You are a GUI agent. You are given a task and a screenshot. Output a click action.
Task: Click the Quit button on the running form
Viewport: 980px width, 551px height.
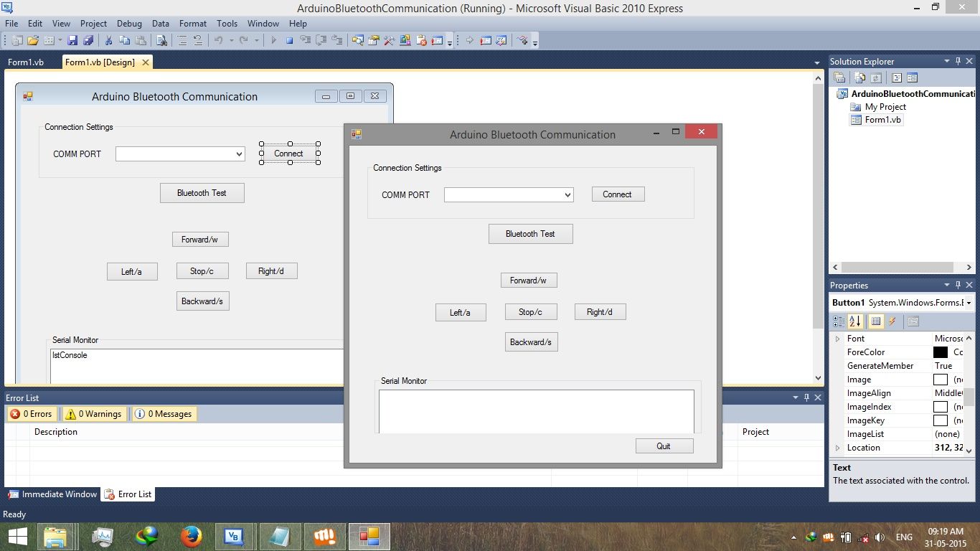pyautogui.click(x=664, y=446)
